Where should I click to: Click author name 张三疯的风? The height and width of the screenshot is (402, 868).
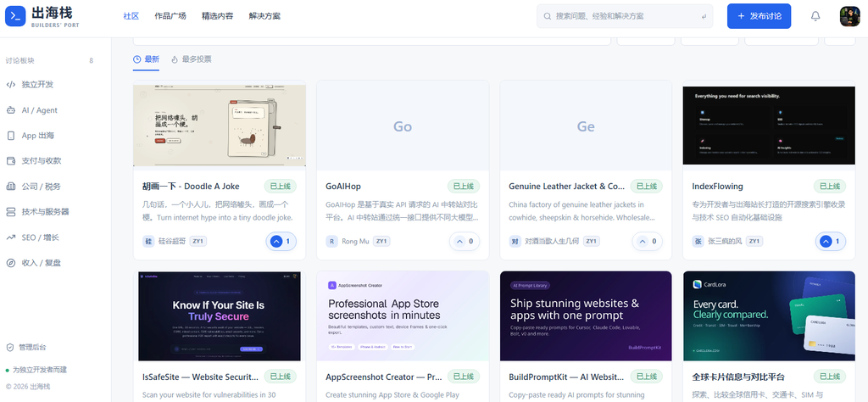point(725,242)
